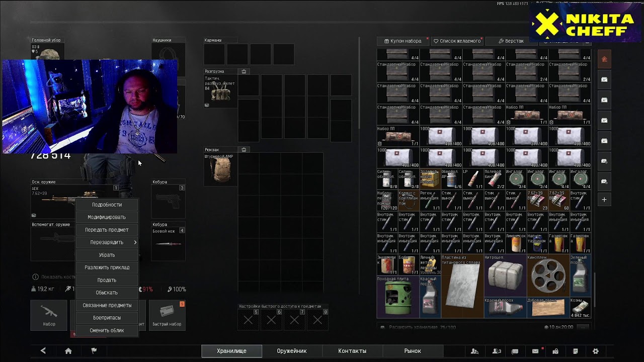Go to the Контакты tab

[352, 351]
